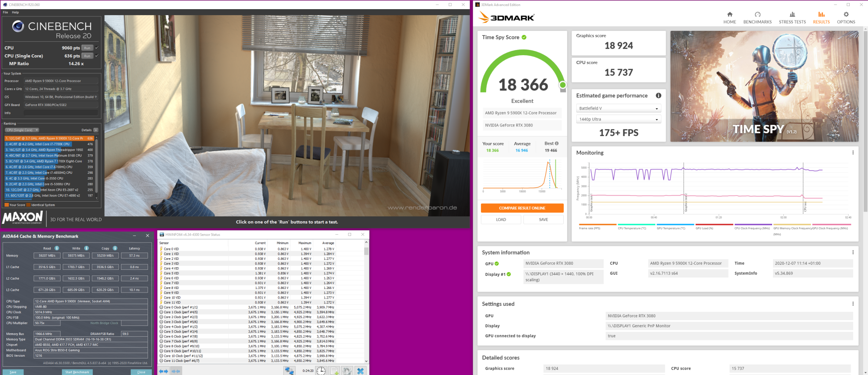Click the Info input field in Cinebench
The width and height of the screenshot is (868, 375).
61,113
